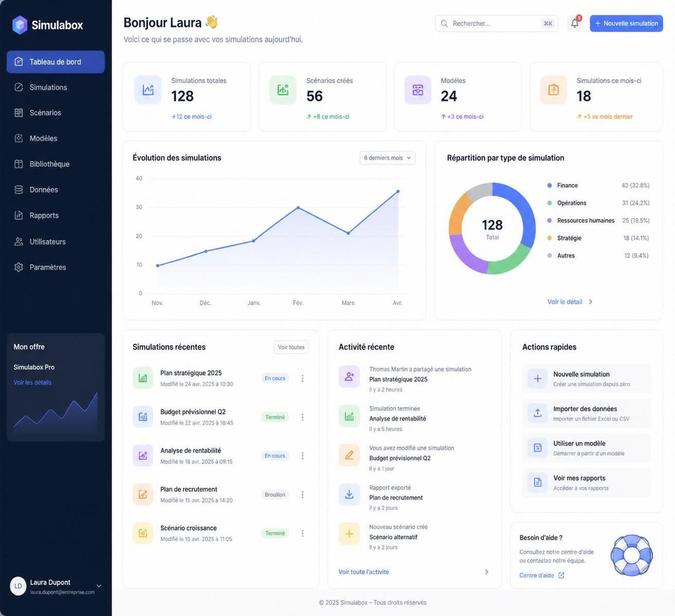The height and width of the screenshot is (616, 675).
Task: Click Voir les détails under Simulabox Pro
Action: click(32, 383)
